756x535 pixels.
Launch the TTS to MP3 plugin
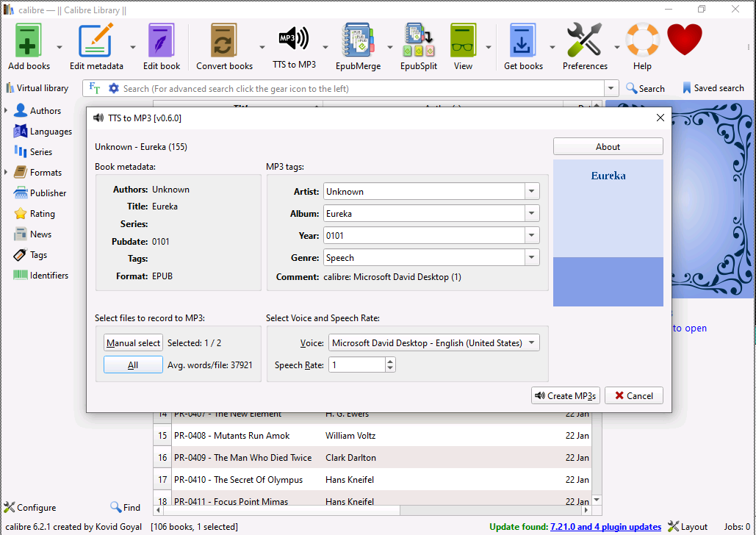294,40
